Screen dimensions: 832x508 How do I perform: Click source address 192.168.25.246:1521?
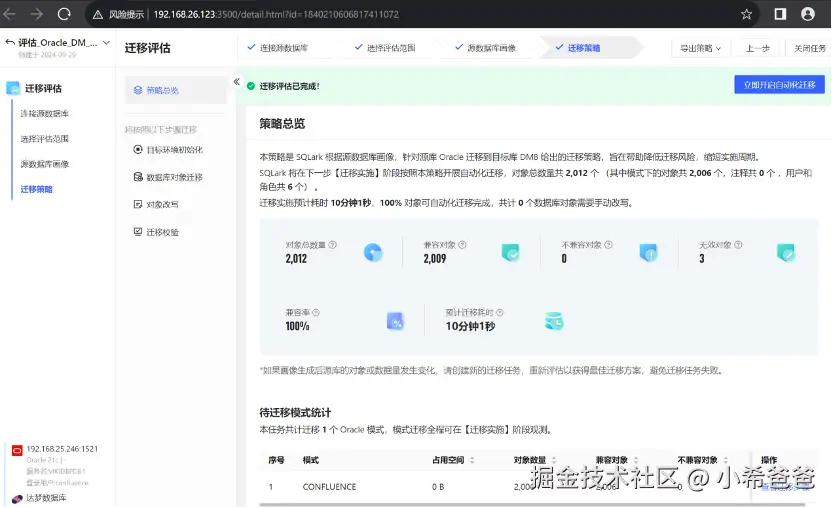coord(62,449)
